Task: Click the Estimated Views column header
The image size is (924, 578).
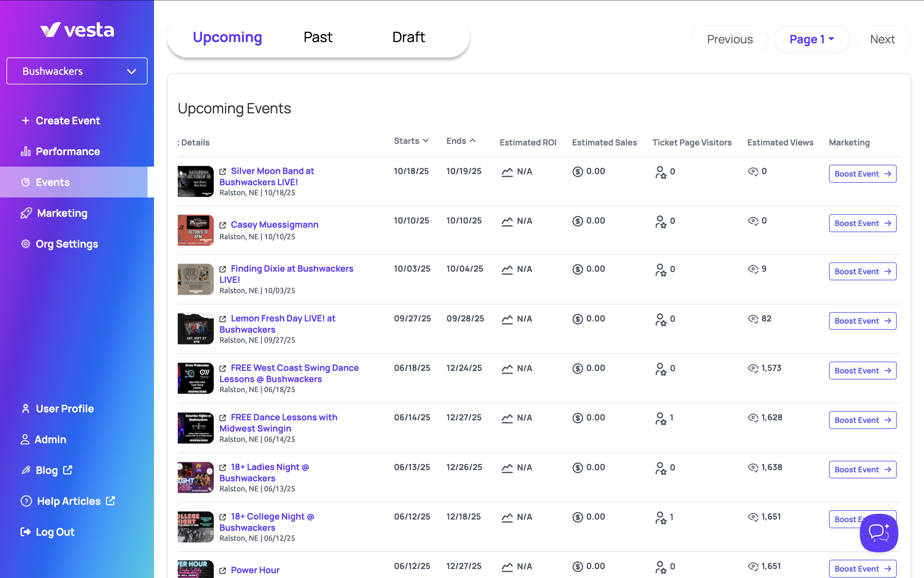Action: [780, 143]
